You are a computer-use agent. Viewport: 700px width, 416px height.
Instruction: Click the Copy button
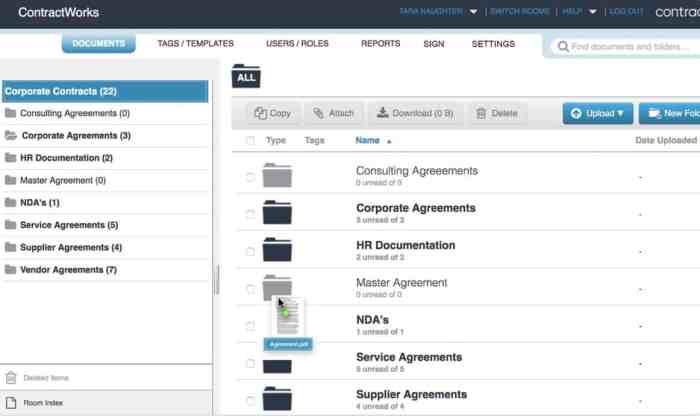click(x=272, y=114)
